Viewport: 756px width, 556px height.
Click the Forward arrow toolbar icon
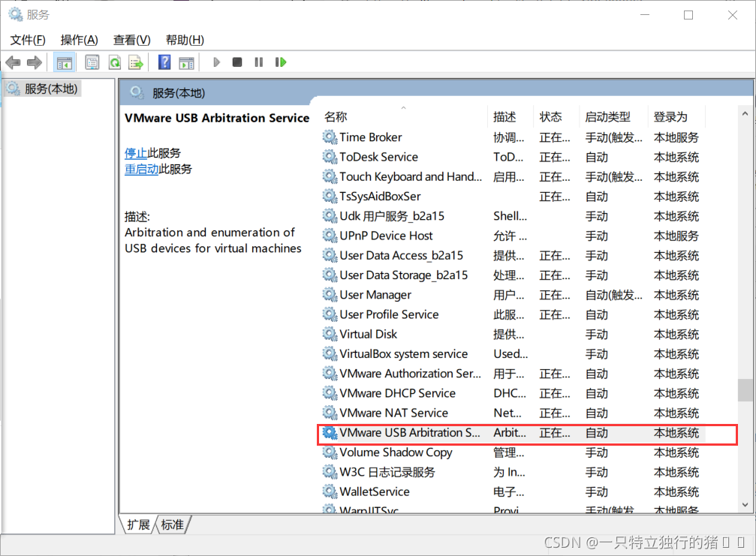pos(35,62)
